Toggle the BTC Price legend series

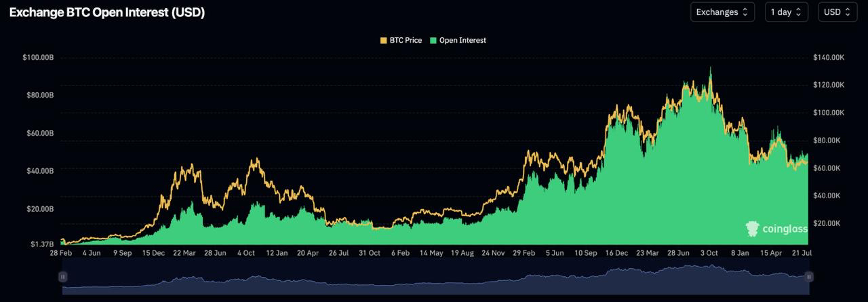coord(401,40)
